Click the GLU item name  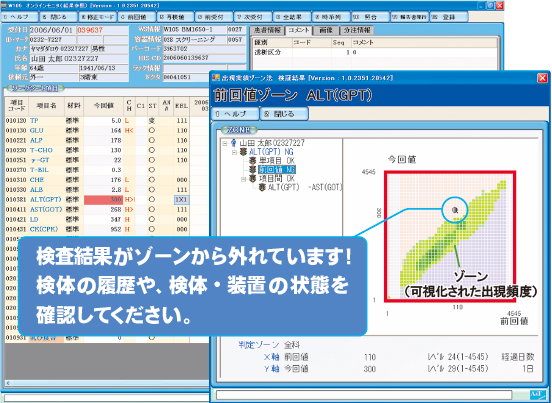point(37,131)
